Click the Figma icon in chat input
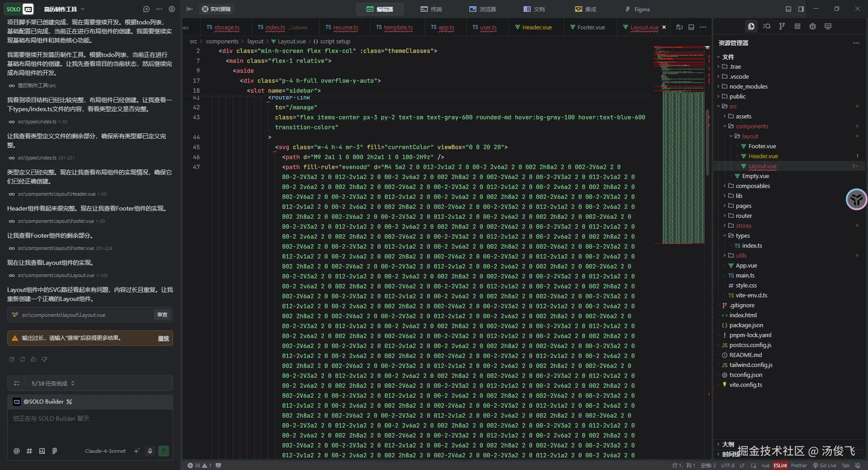This screenshot has height=470, width=868. pos(55,451)
